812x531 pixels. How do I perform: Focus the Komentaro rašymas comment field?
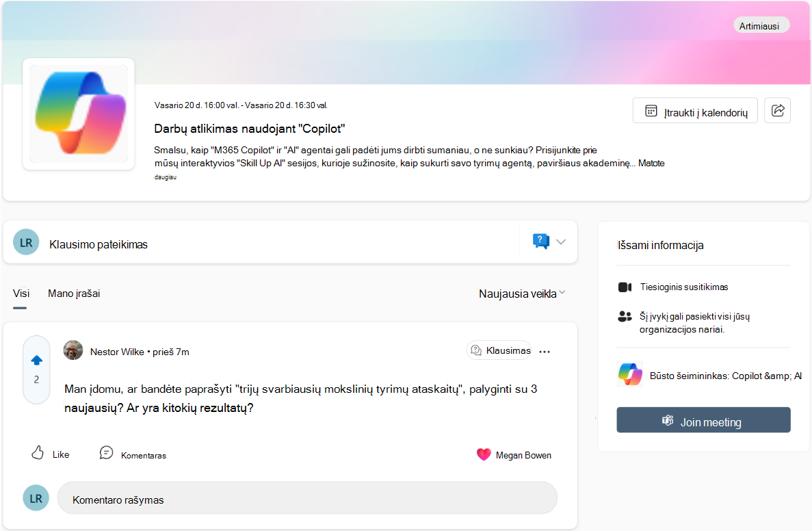pos(307,498)
